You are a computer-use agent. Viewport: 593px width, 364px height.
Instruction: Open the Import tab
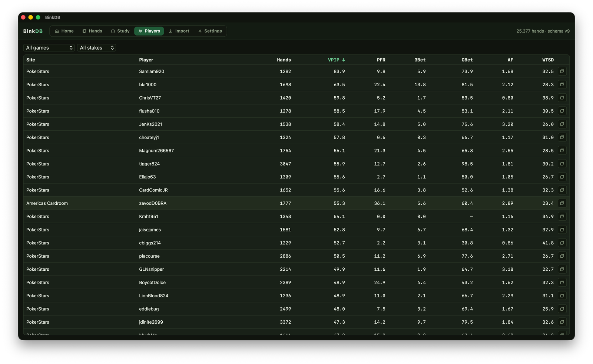179,31
